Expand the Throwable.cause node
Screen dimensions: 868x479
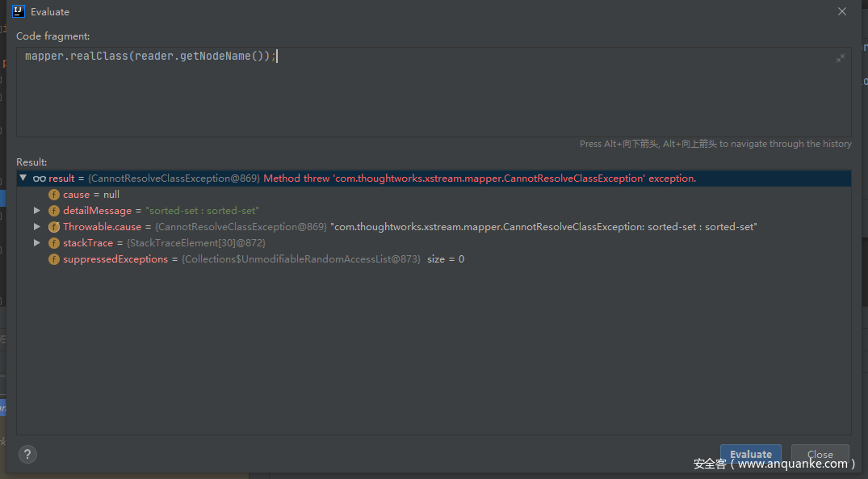pos(37,227)
